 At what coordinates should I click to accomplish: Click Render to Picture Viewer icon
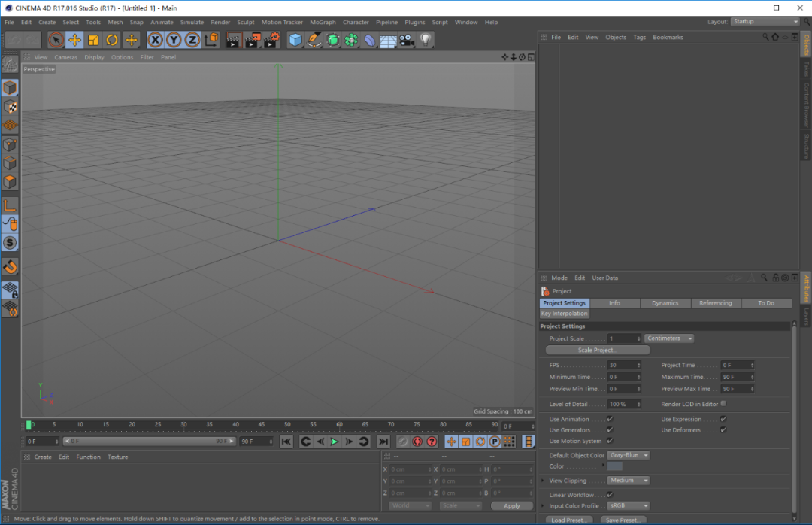coord(252,40)
